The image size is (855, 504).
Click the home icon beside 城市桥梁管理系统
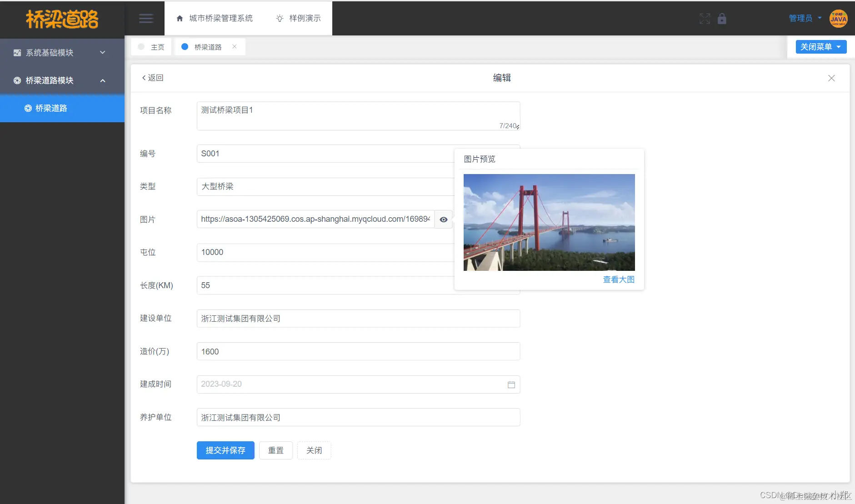180,18
